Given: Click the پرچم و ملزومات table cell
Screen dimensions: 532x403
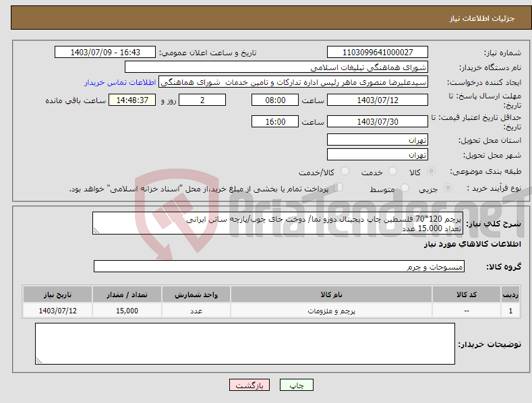Looking at the screenshot, I should [331, 311].
